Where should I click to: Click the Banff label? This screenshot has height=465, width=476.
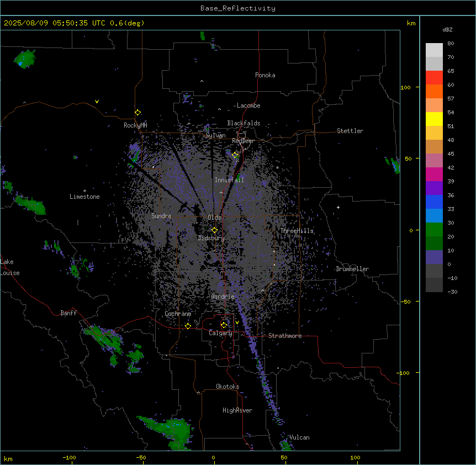(x=68, y=313)
